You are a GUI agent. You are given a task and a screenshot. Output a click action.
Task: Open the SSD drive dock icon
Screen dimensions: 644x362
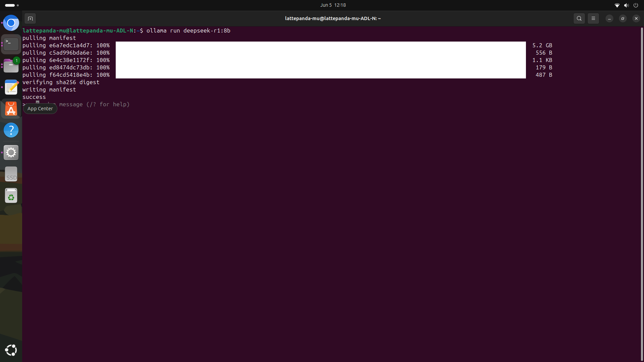pyautogui.click(x=11, y=174)
